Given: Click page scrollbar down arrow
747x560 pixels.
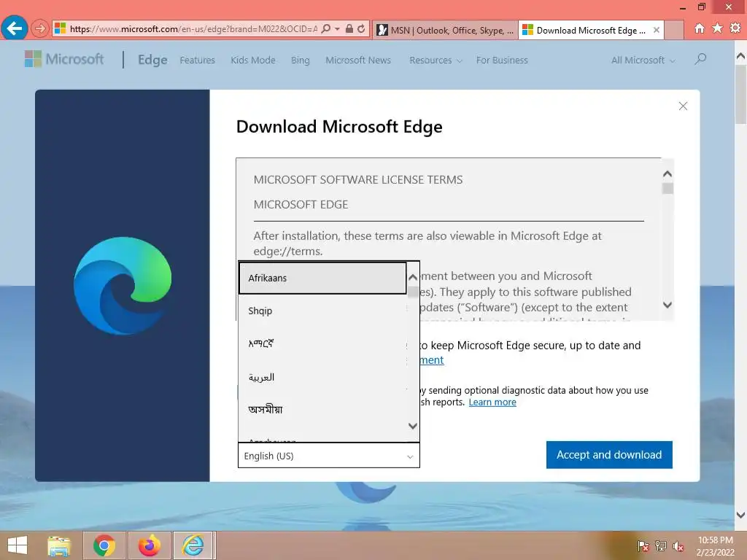Looking at the screenshot, I should pyautogui.click(x=741, y=515).
